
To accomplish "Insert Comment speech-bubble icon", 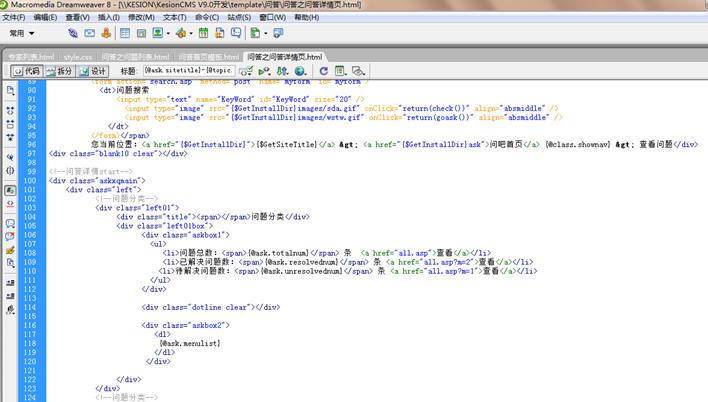I will (236, 33).
